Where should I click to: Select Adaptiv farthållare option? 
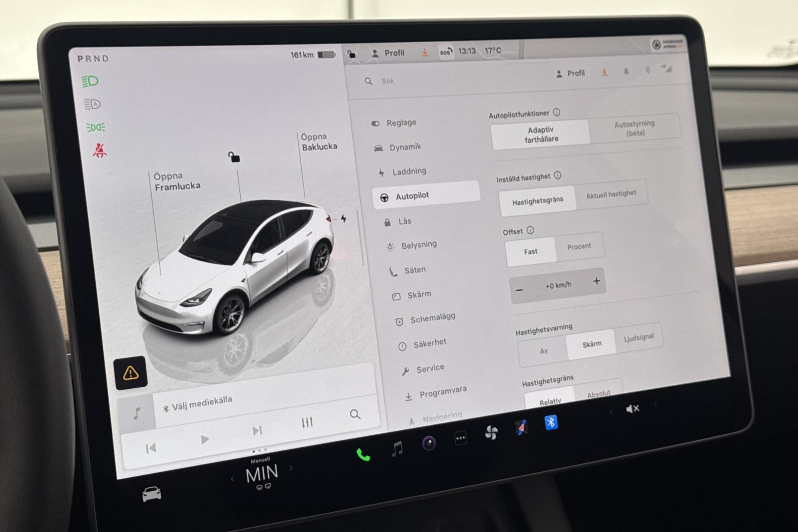tap(541, 134)
